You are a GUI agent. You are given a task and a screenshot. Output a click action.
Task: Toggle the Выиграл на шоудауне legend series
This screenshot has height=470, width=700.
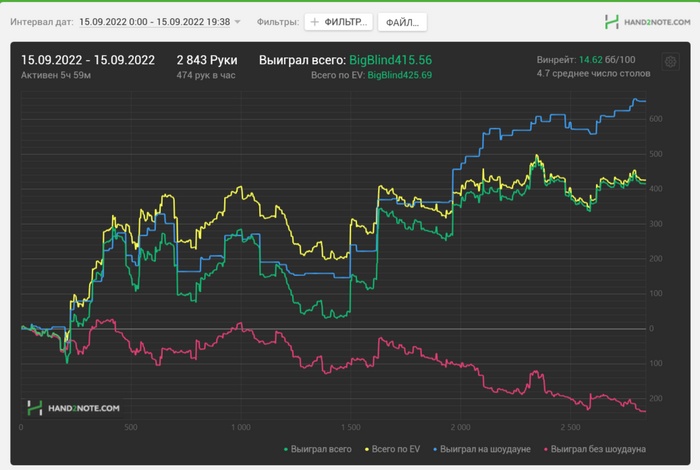pyautogui.click(x=482, y=449)
